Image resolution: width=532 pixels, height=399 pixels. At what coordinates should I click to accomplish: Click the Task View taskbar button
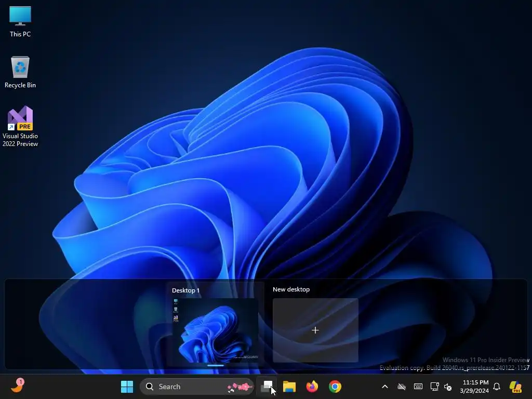click(x=267, y=387)
